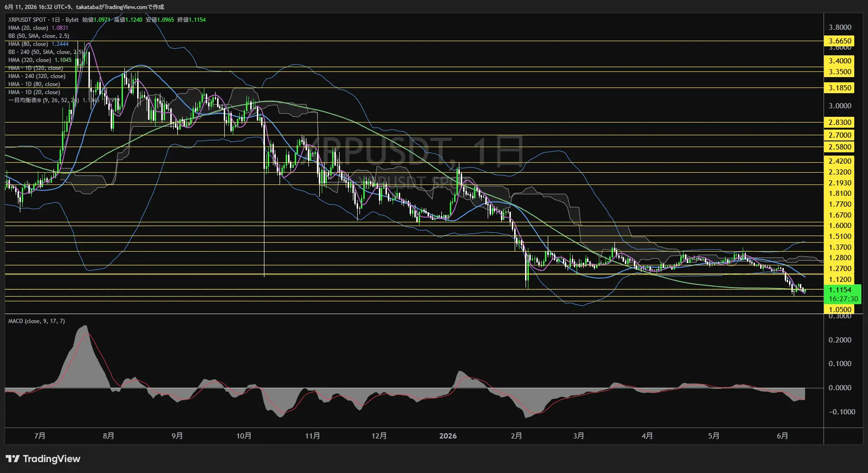Click HMA · 1D (80, close) legend
The height and width of the screenshot is (473, 868).
click(34, 84)
